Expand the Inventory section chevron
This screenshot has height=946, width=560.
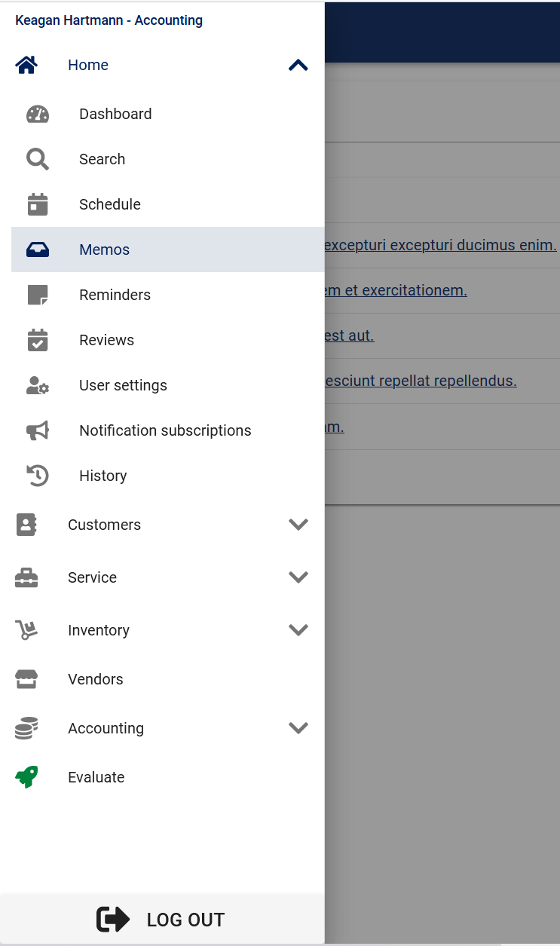click(298, 630)
